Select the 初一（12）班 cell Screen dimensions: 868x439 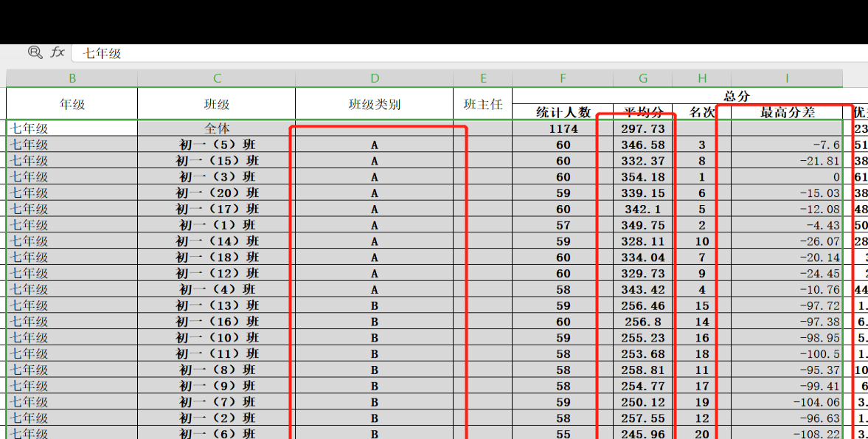[216, 273]
